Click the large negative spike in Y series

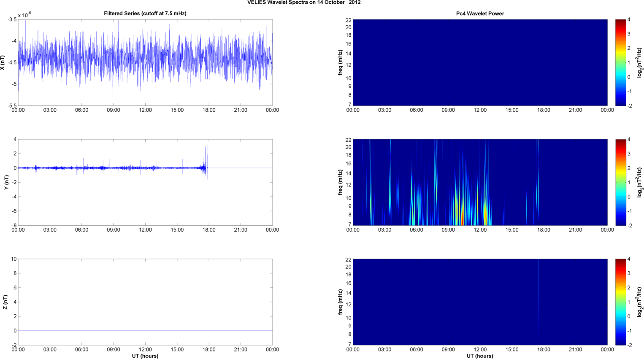[x=207, y=198]
